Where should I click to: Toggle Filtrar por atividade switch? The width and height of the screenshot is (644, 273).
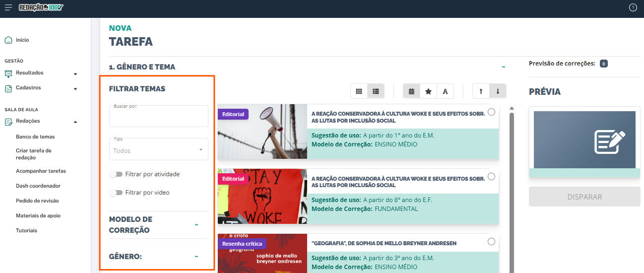(116, 174)
